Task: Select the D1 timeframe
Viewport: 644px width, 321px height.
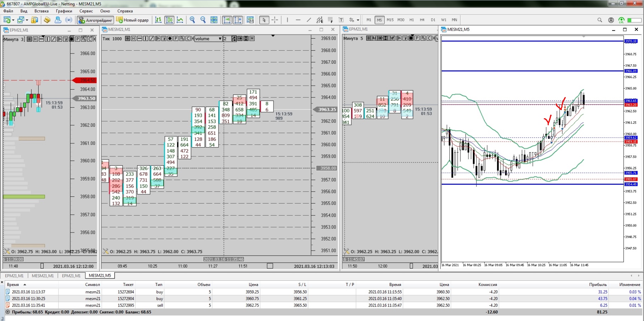Action: pos(433,20)
